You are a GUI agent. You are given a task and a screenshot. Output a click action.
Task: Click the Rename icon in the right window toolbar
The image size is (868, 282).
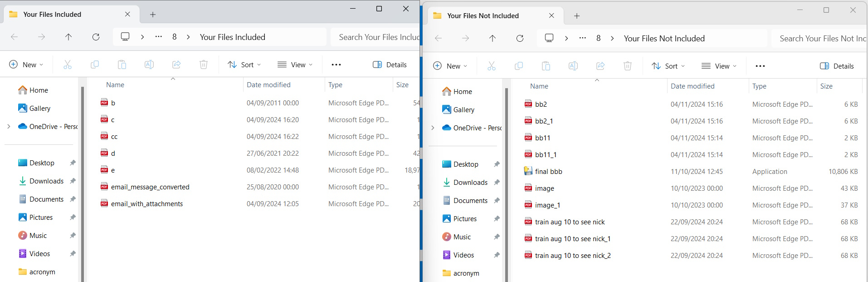573,66
